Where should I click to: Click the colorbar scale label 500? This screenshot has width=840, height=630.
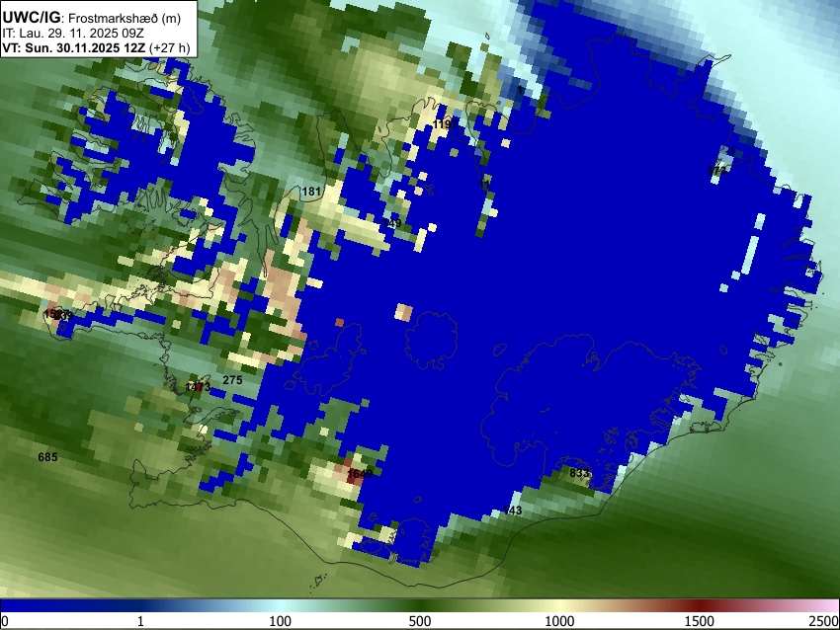[420, 621]
